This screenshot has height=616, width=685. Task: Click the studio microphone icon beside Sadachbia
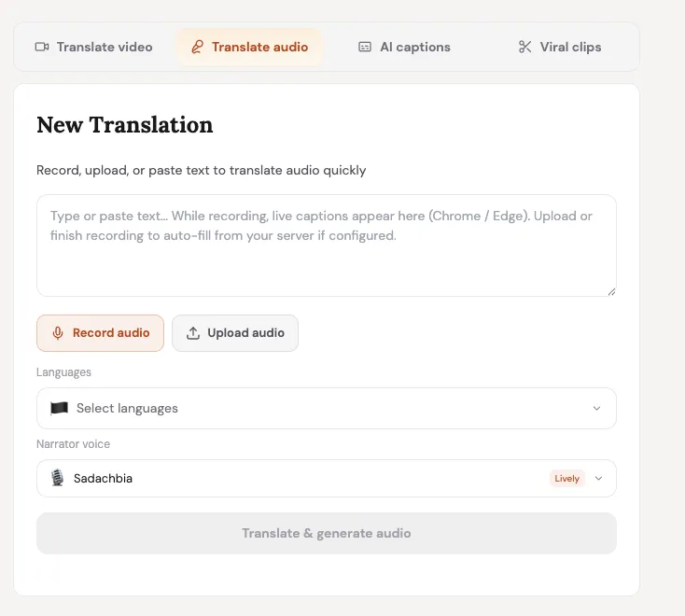tap(57, 478)
